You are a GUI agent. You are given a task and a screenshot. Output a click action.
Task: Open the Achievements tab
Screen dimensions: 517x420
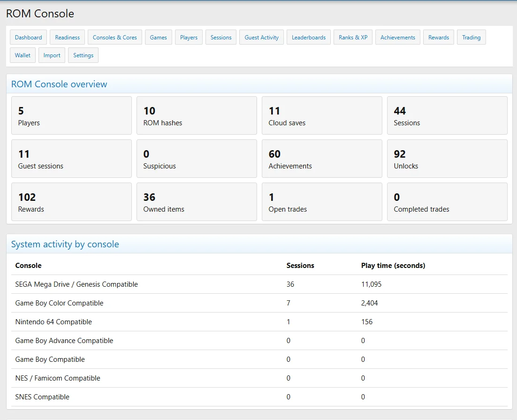(398, 37)
